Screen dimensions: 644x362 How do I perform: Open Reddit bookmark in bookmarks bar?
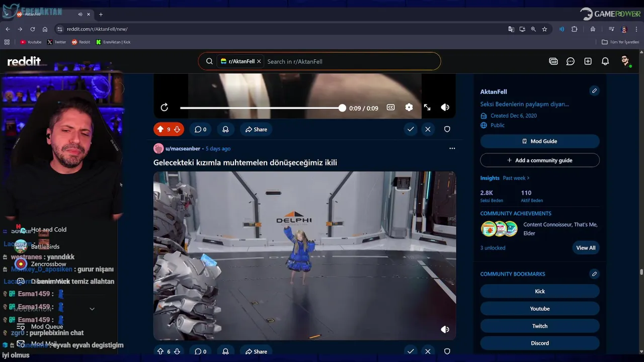81,42
